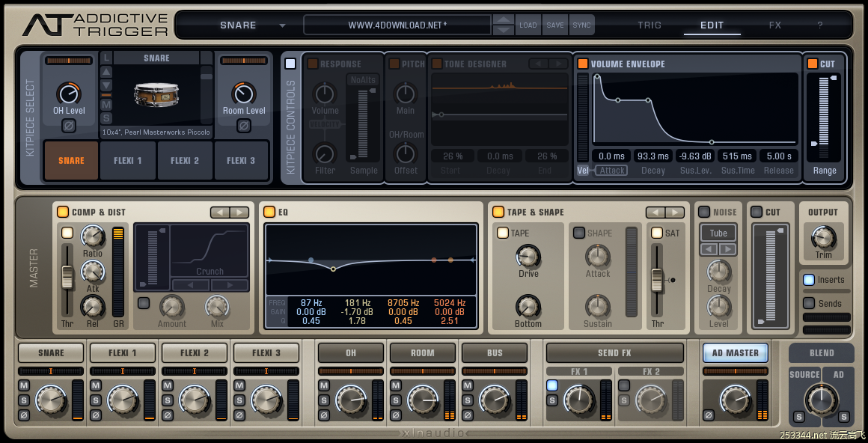Viewport: 868px width, 443px height.
Task: Solo the FX 1 send channel
Action: pos(552,400)
